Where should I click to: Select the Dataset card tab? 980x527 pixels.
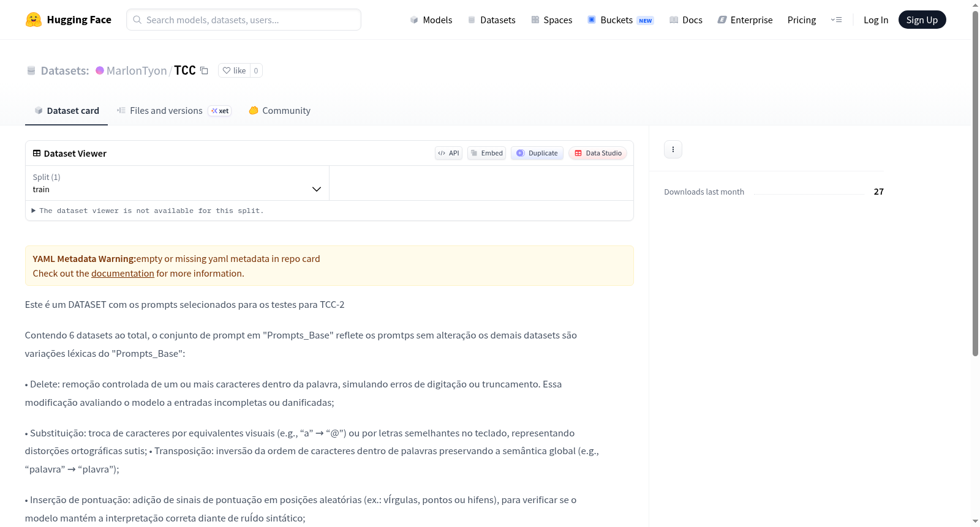click(66, 111)
